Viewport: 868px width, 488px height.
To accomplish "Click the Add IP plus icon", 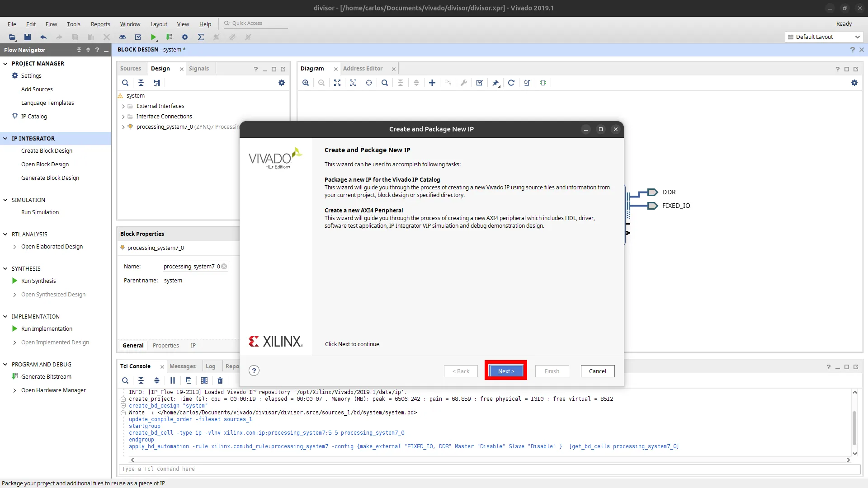I will [x=432, y=83].
